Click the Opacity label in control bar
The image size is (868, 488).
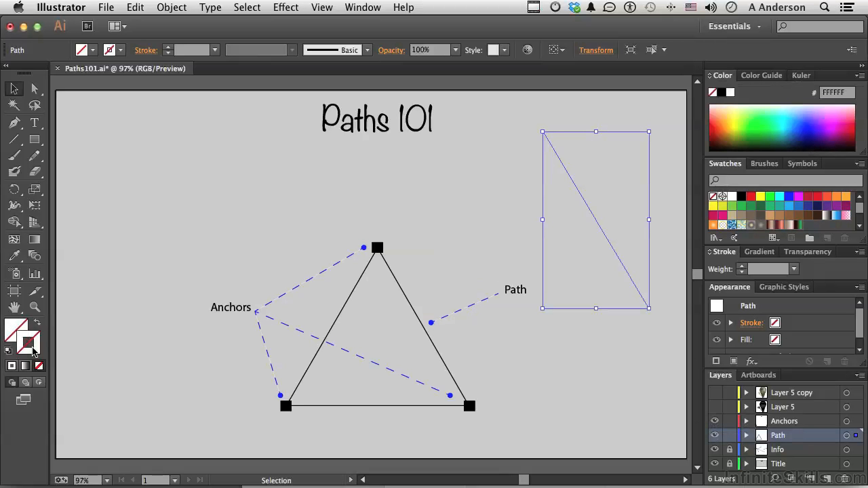pyautogui.click(x=391, y=50)
